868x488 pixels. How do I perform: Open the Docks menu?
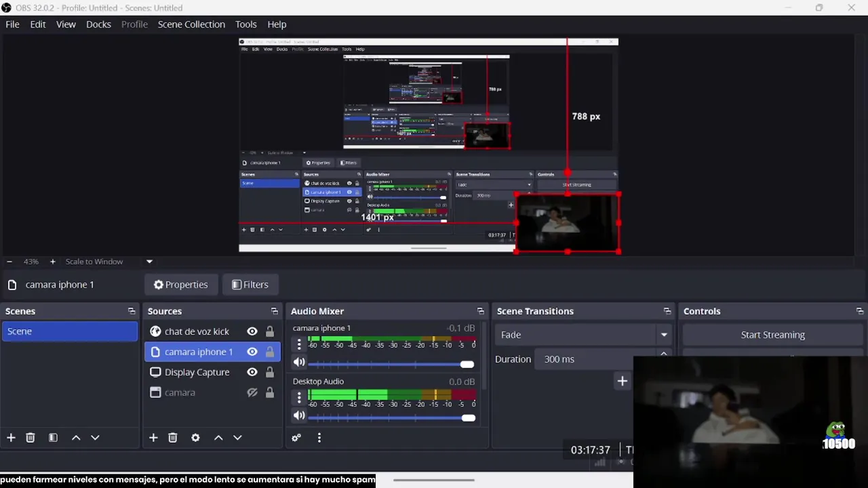(x=98, y=24)
